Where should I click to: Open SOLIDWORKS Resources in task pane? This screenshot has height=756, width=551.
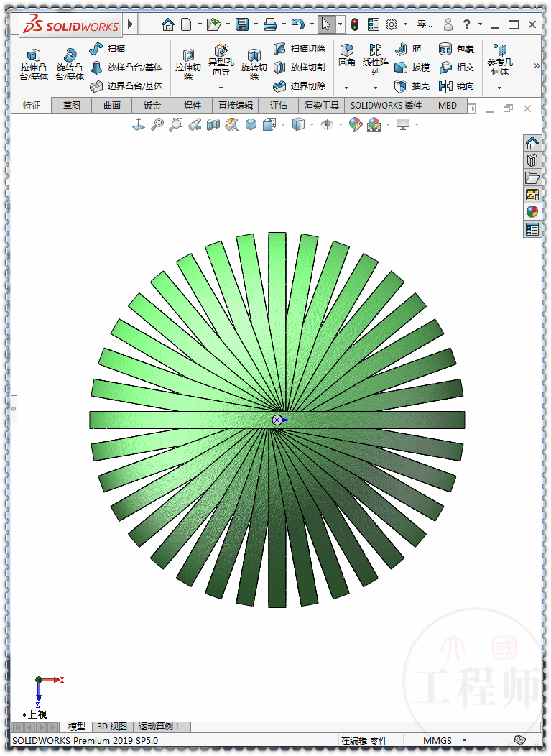532,143
